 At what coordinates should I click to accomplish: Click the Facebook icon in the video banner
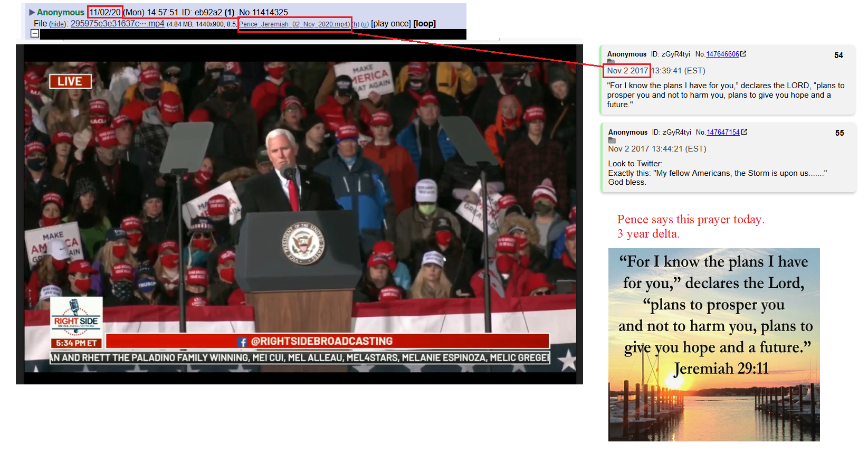[242, 342]
